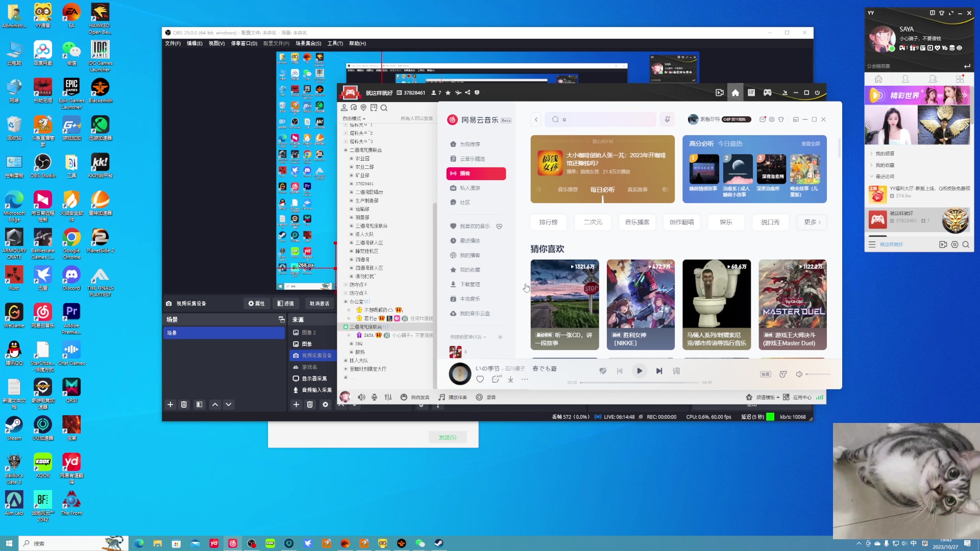Viewport: 980px width, 551px height.
Task: Click 属性 properties button in OBS
Action: 256,304
